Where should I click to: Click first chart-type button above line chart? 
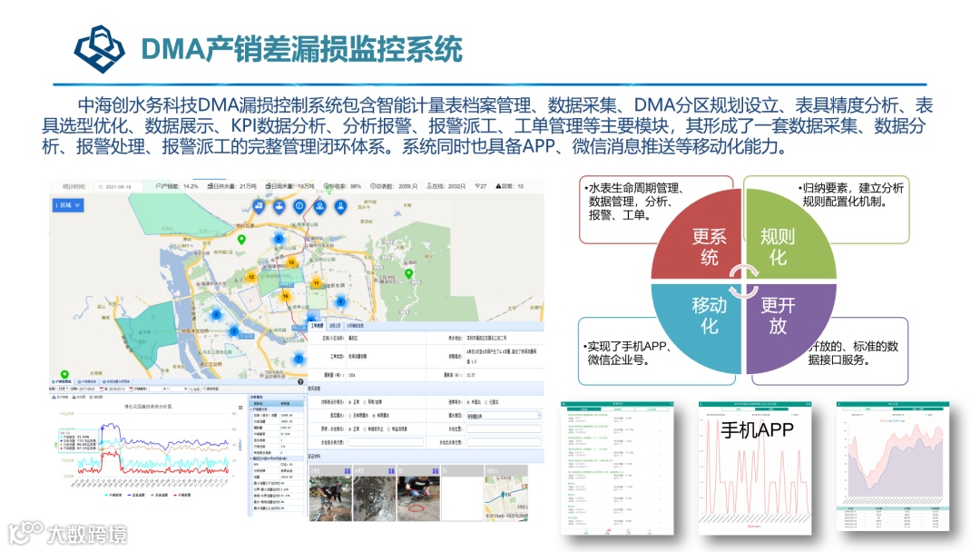point(60,397)
